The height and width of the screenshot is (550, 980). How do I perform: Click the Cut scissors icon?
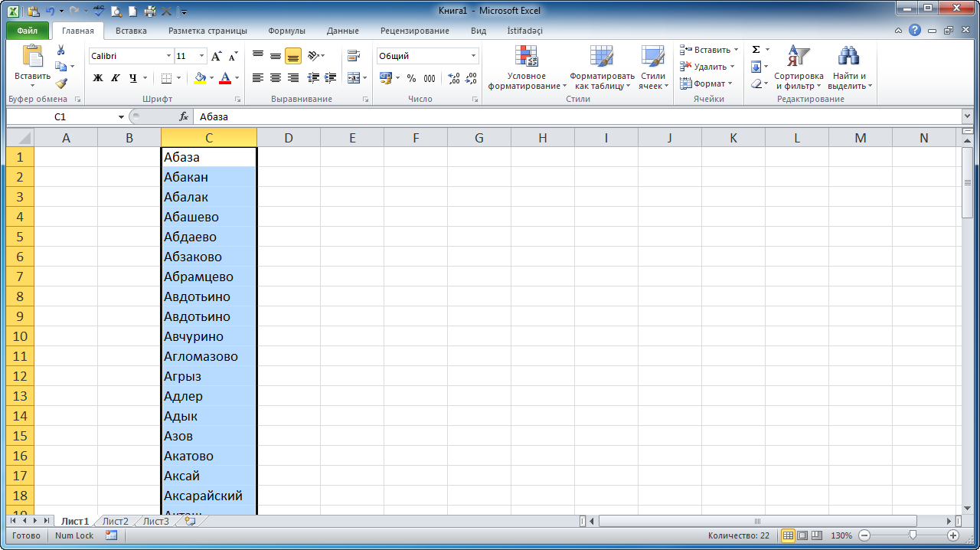coord(61,50)
